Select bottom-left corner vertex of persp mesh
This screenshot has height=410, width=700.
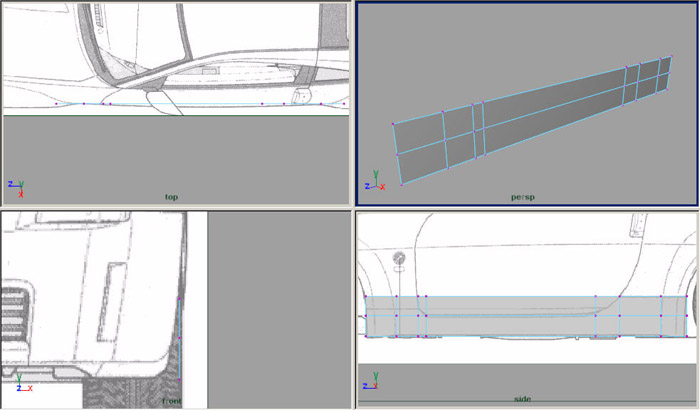click(x=402, y=185)
